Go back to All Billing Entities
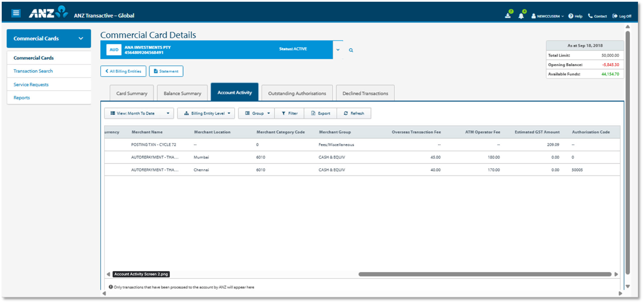 coord(123,71)
